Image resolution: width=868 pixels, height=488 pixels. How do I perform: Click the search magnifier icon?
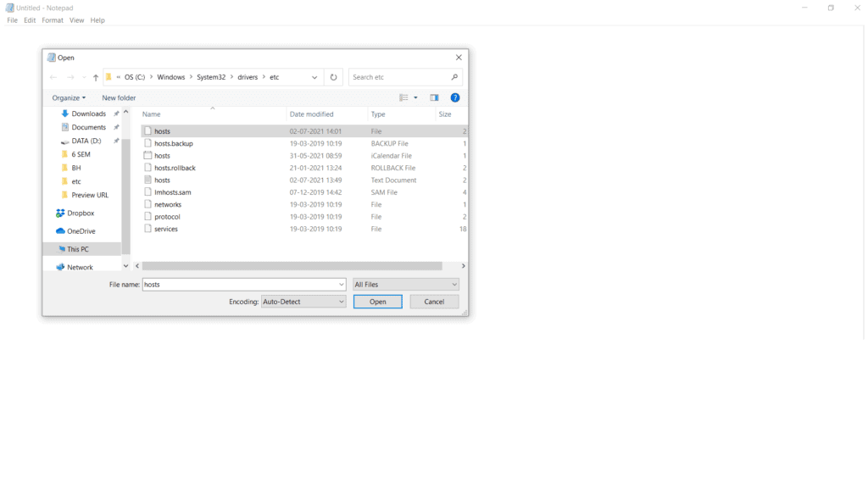point(454,76)
